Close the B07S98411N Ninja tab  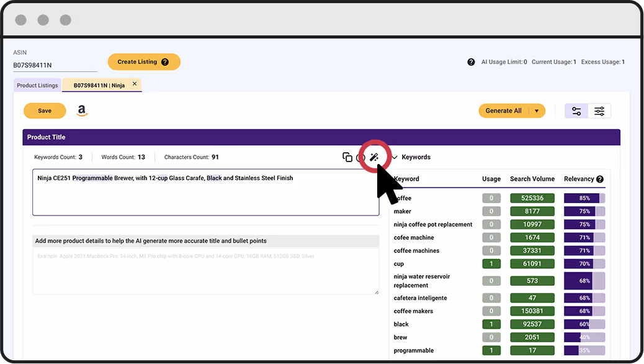click(134, 84)
